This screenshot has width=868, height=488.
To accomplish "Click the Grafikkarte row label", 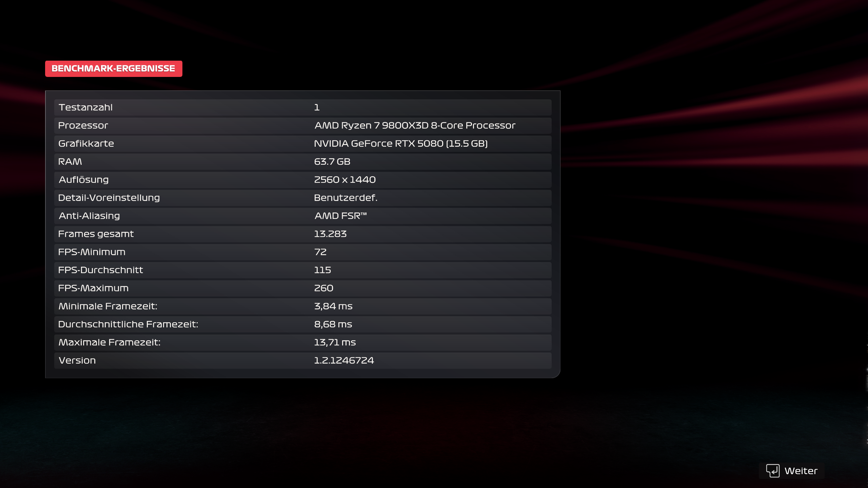I will pyautogui.click(x=86, y=144).
